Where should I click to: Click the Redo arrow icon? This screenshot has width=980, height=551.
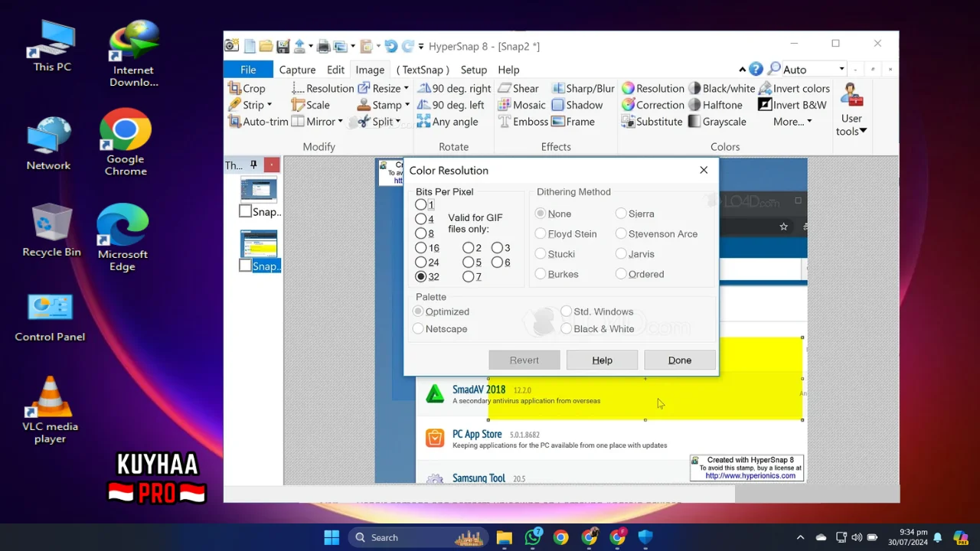click(x=408, y=46)
